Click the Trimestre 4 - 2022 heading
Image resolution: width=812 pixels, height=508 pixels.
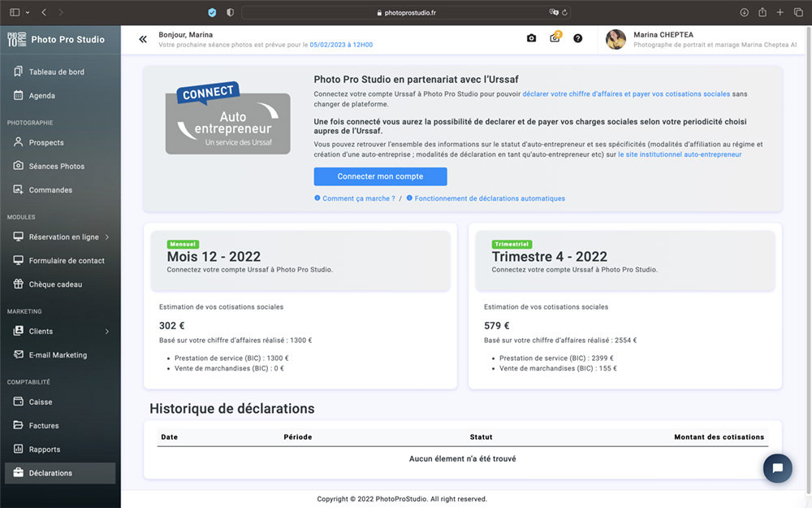550,257
